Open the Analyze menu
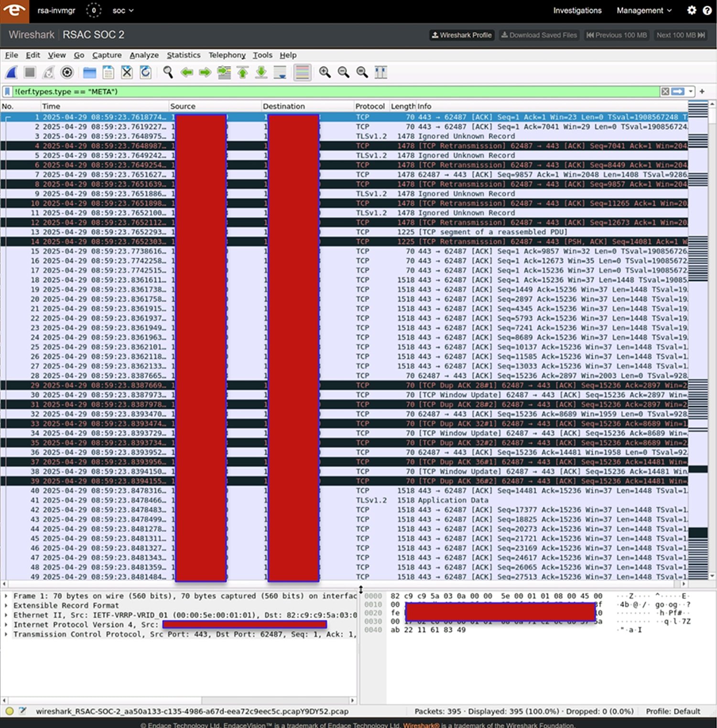The width and height of the screenshot is (717, 728). click(144, 55)
